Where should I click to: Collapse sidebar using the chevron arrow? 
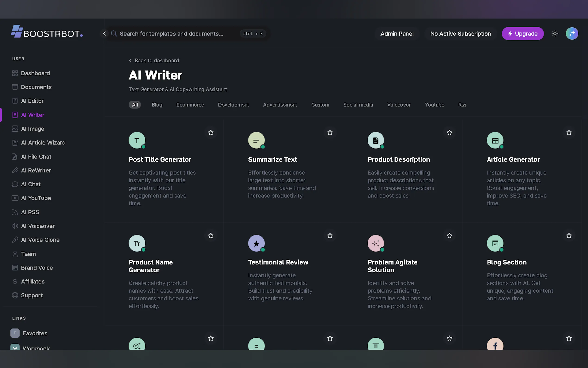pos(104,34)
